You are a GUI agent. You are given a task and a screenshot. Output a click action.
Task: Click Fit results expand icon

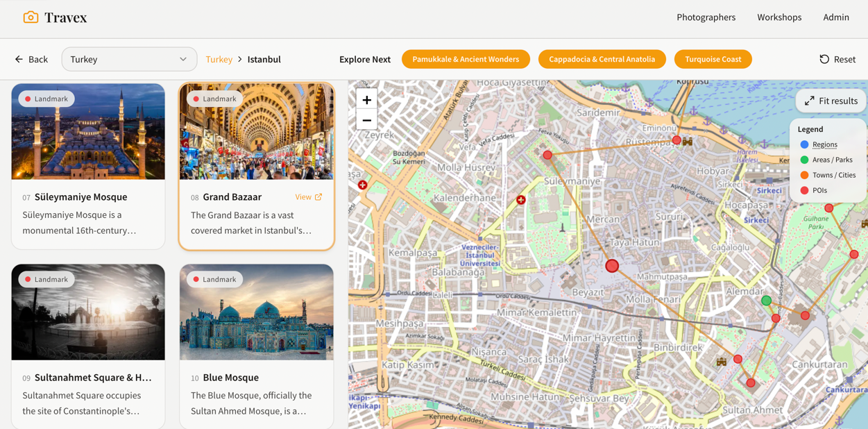pos(810,101)
